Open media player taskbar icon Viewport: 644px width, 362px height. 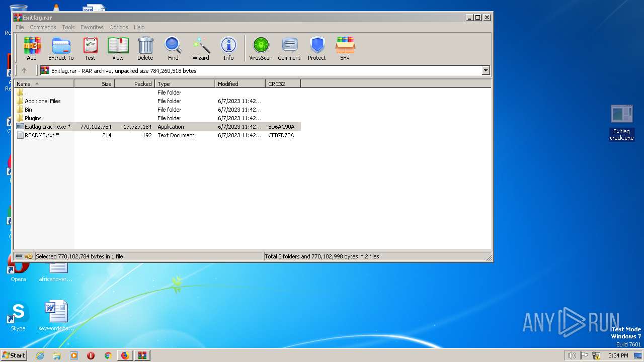[x=74, y=355]
